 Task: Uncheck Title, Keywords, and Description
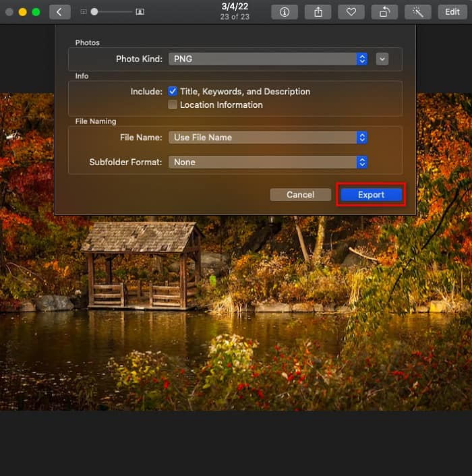[x=173, y=92]
